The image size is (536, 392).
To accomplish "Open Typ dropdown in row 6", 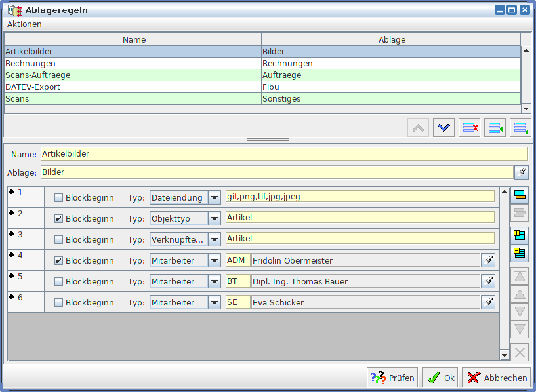I will point(214,302).
